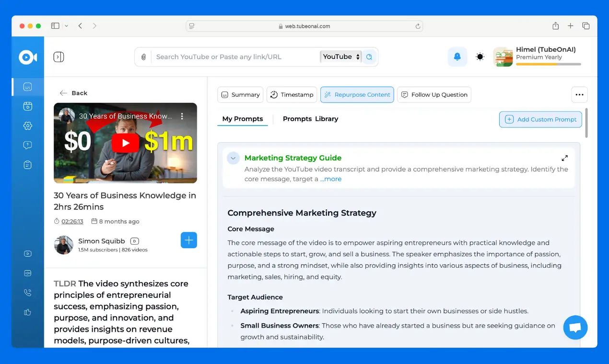Image resolution: width=609 pixels, height=364 pixels.
Task: Click the lower video player sidebar icon
Action: [28, 254]
